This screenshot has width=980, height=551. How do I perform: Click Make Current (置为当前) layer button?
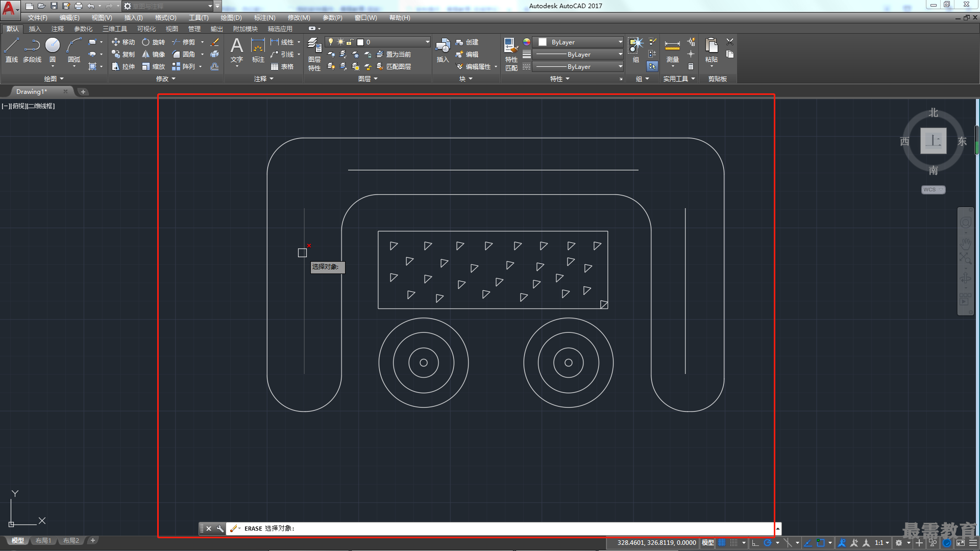tap(394, 54)
